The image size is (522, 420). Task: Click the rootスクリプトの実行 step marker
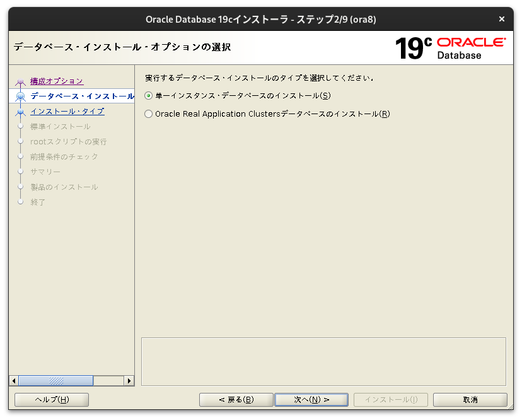tap(21, 141)
